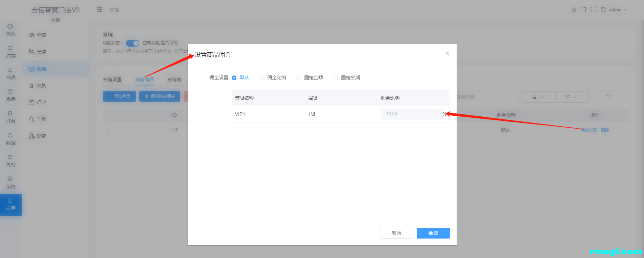Open the 会员 member icon in left rail
This screenshot has width=644, height=258.
11,74
